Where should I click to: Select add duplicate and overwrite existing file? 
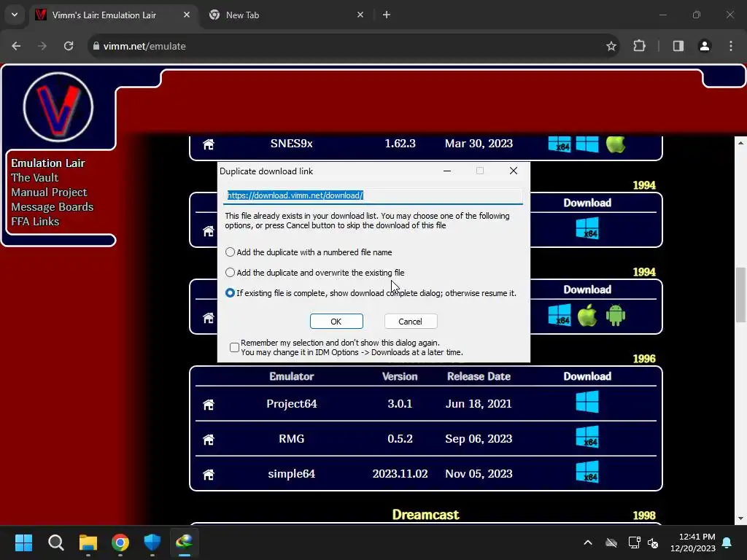pyautogui.click(x=230, y=273)
